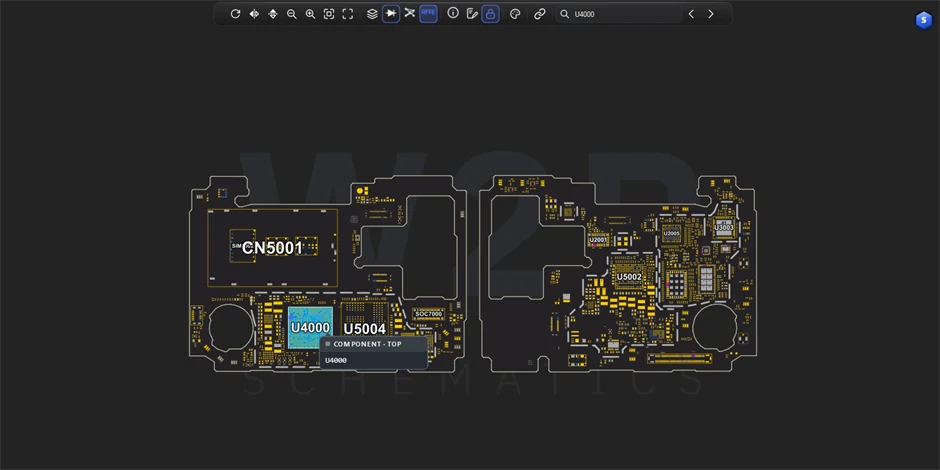This screenshot has height=470, width=940.
Task: Select component U5002 on right board
Action: point(629,277)
